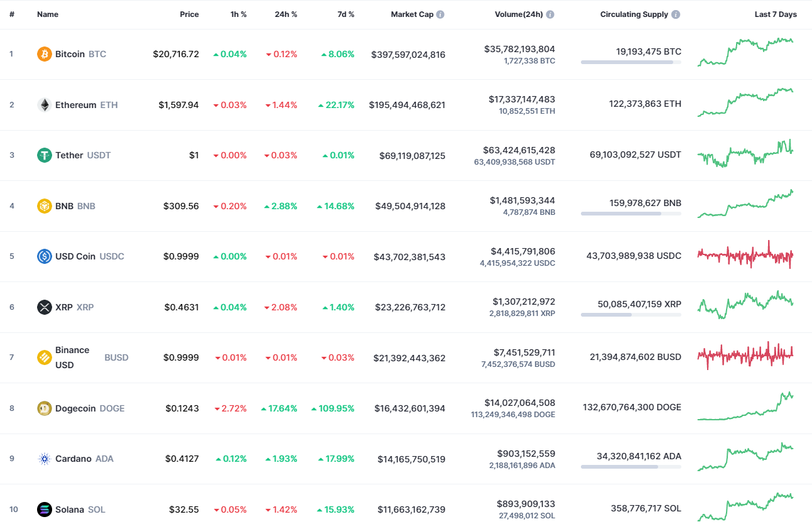Click the Dogecoin 7-day sparkline chart
The height and width of the screenshot is (529, 812).
(x=745, y=407)
